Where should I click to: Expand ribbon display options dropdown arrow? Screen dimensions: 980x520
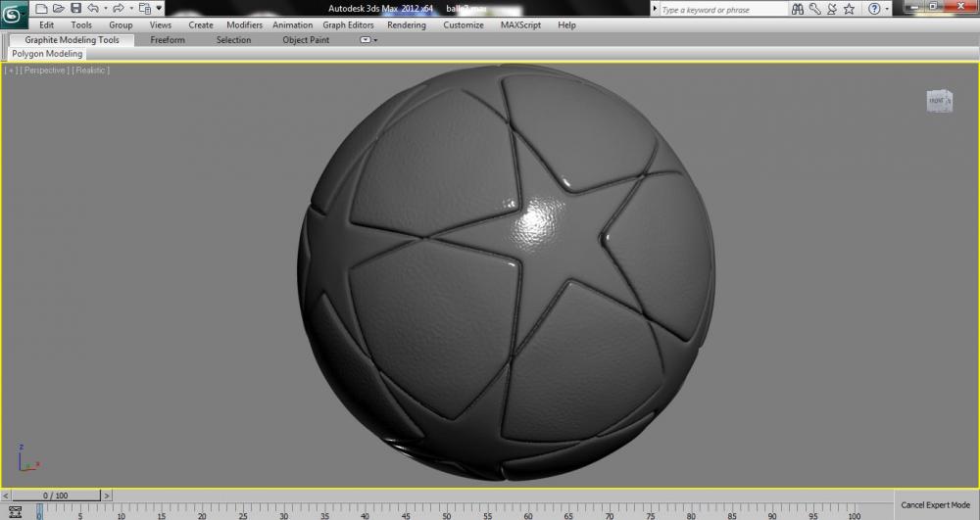tap(375, 40)
